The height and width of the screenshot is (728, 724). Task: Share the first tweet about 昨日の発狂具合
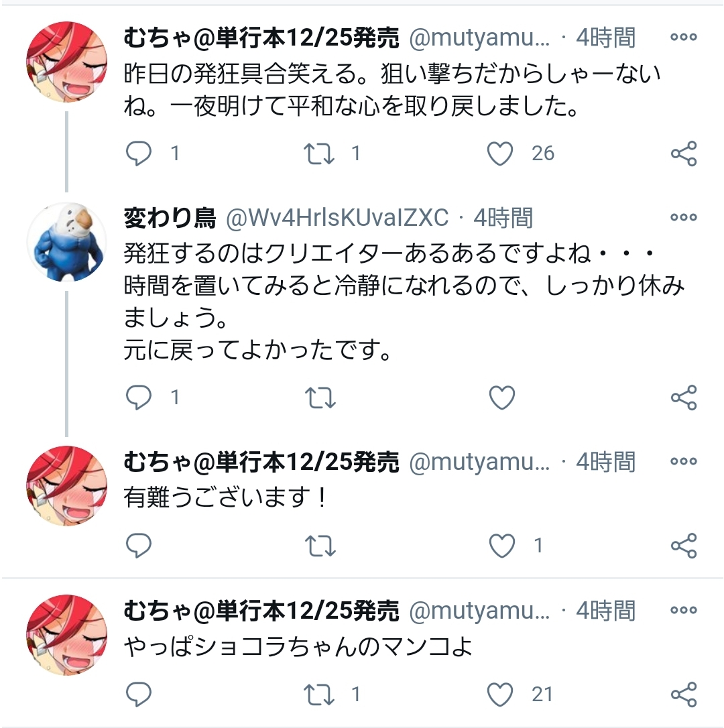tap(684, 154)
